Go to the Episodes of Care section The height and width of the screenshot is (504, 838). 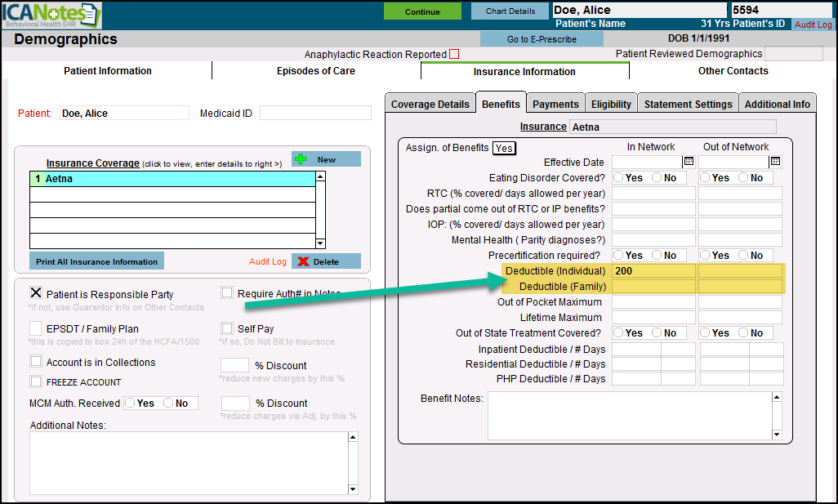coord(315,71)
